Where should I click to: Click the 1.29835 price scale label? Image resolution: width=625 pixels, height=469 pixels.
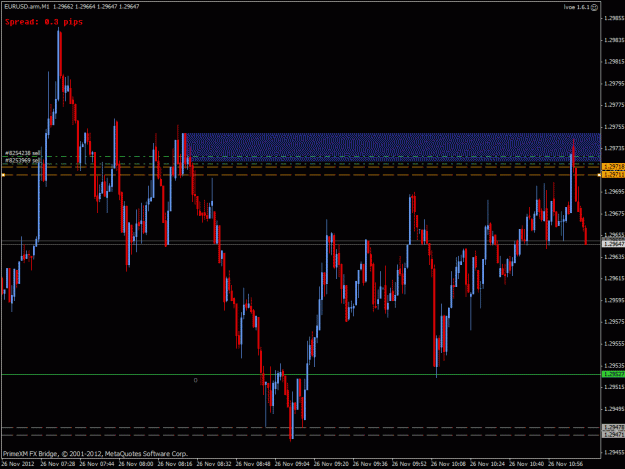614,40
